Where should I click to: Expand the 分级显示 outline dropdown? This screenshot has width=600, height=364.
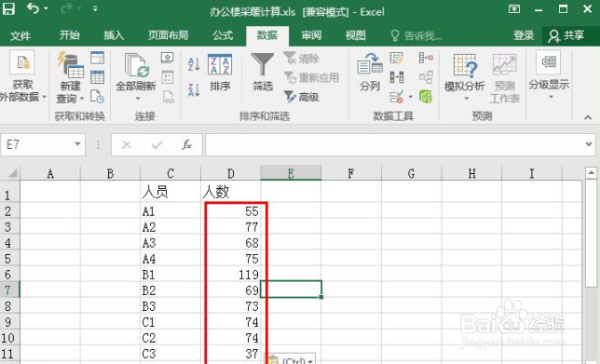click(549, 74)
